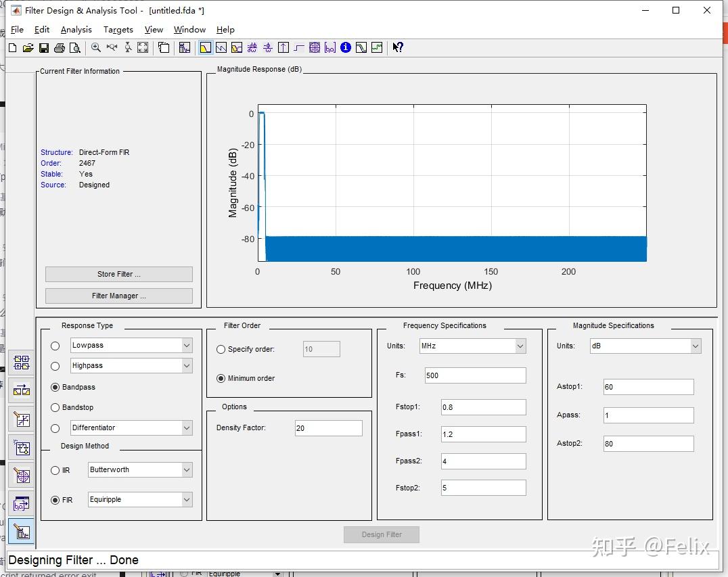Select the Bandstop response type

pyautogui.click(x=55, y=408)
